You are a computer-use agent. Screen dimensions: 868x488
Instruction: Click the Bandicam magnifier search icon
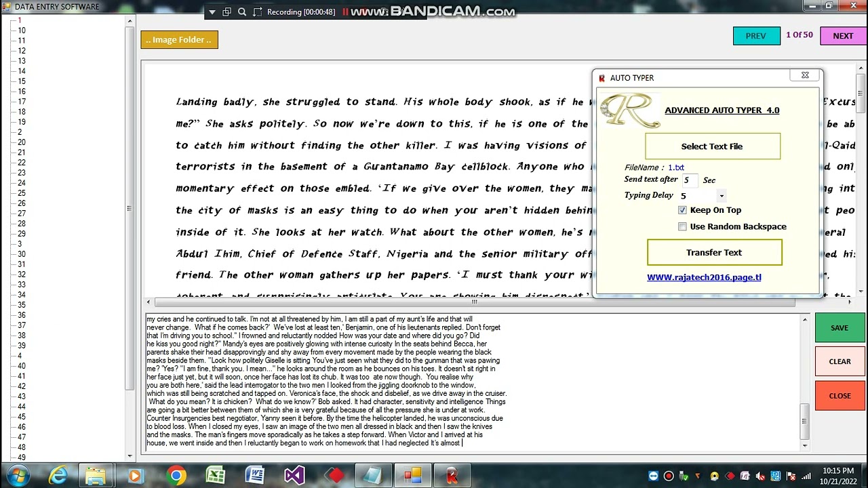pos(242,12)
